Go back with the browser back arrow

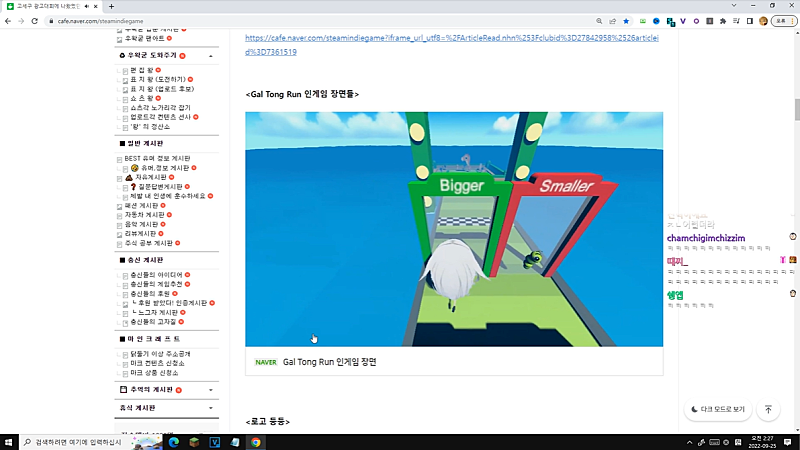click(x=8, y=21)
